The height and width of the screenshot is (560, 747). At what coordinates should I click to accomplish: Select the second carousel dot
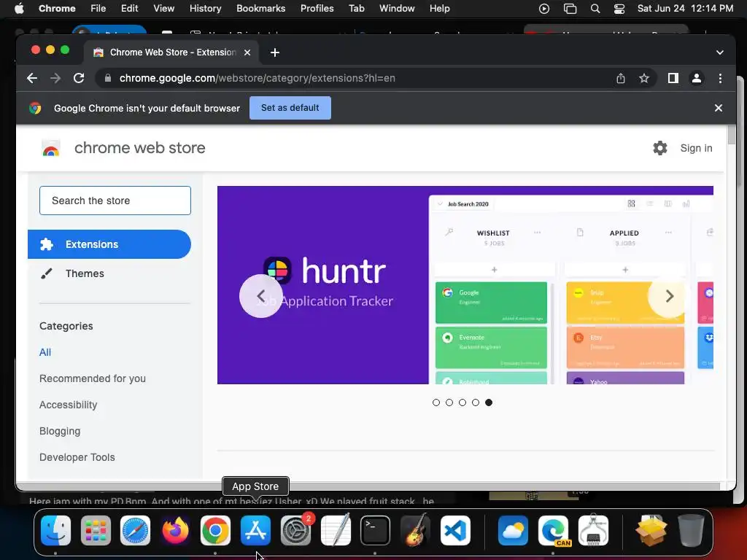point(449,402)
